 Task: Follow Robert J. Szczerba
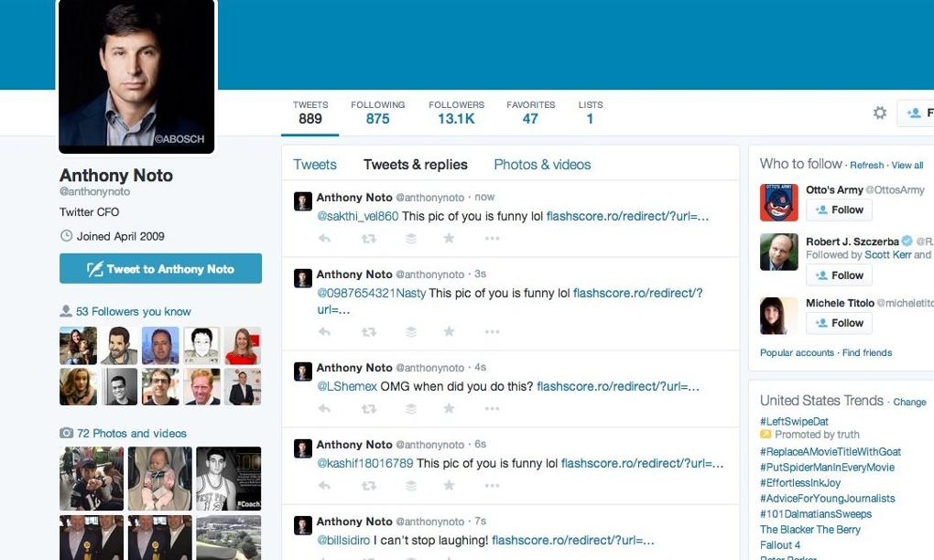coord(838,275)
